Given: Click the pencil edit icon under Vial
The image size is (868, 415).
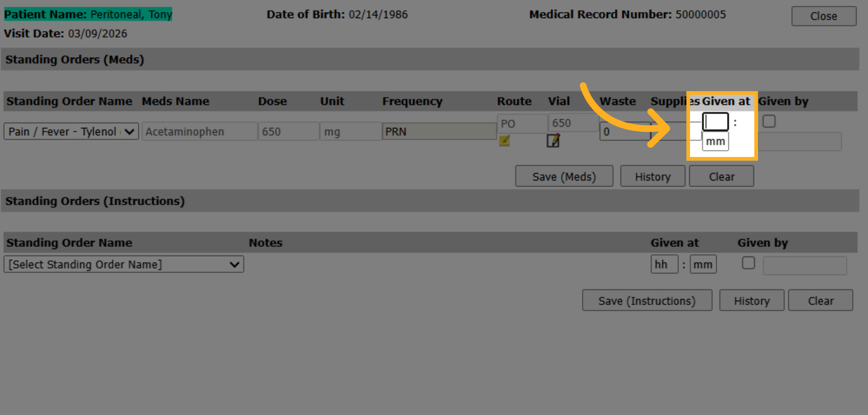Looking at the screenshot, I should click(553, 140).
